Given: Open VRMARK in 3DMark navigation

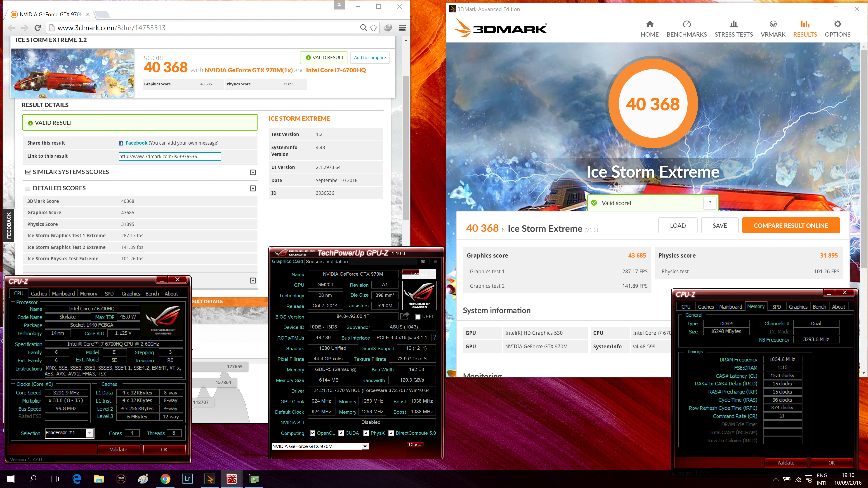Looking at the screenshot, I should click(773, 29).
